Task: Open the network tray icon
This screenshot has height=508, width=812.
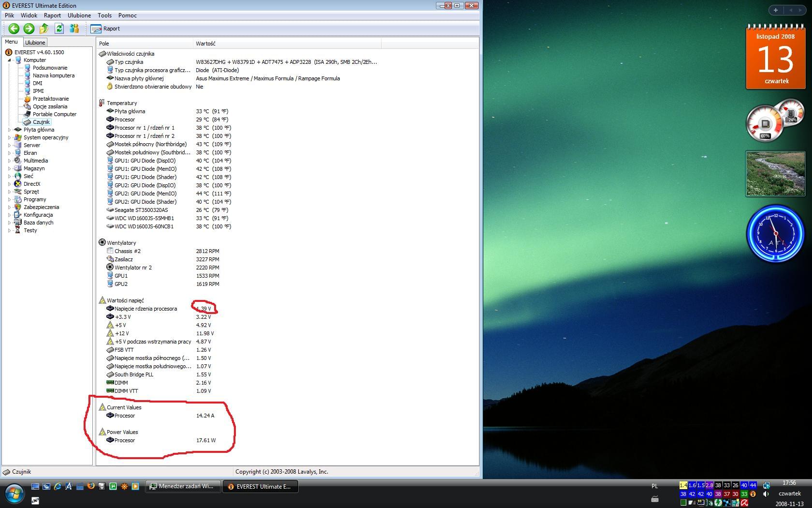Action: coord(766,485)
